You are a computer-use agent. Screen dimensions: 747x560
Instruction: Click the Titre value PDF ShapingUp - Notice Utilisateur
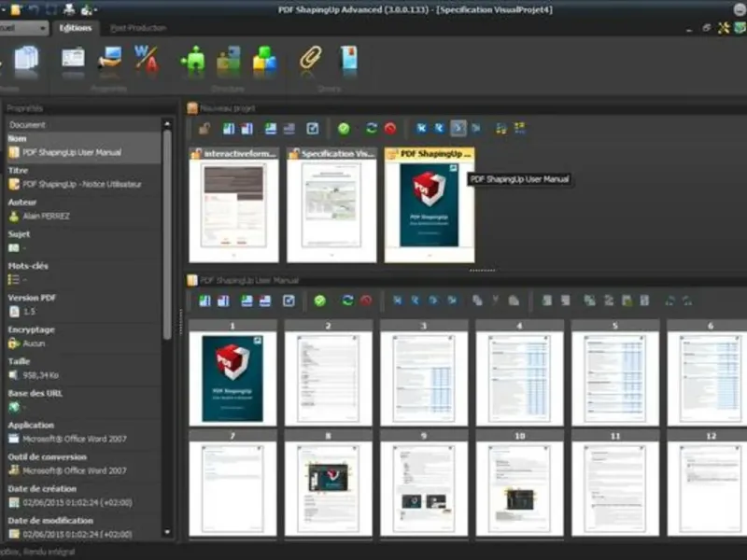click(x=82, y=184)
